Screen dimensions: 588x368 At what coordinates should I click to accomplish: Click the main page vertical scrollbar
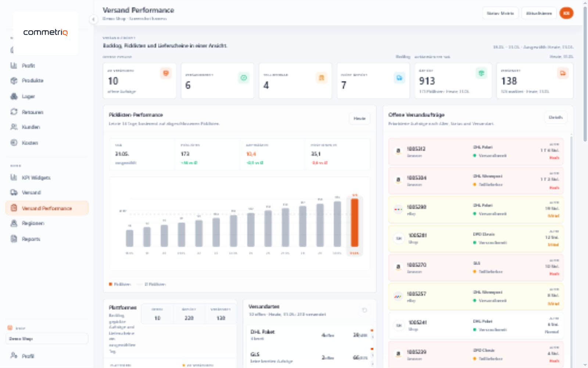[585, 74]
